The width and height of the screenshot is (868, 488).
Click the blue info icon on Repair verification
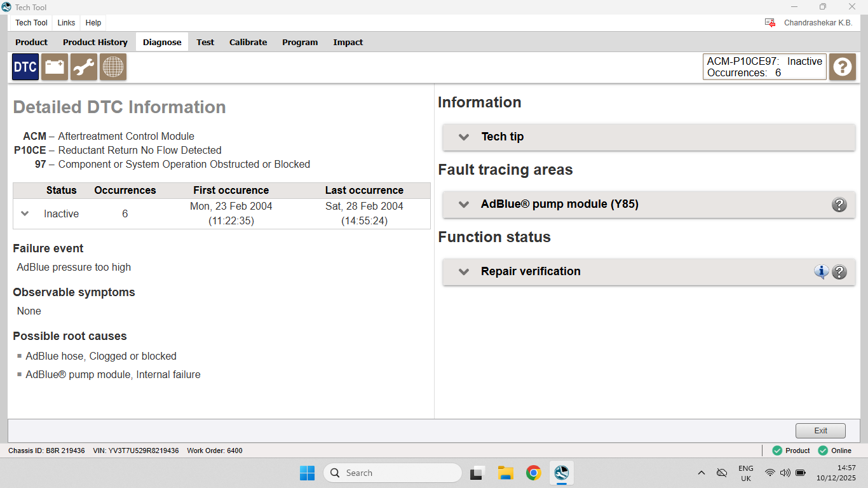(822, 272)
